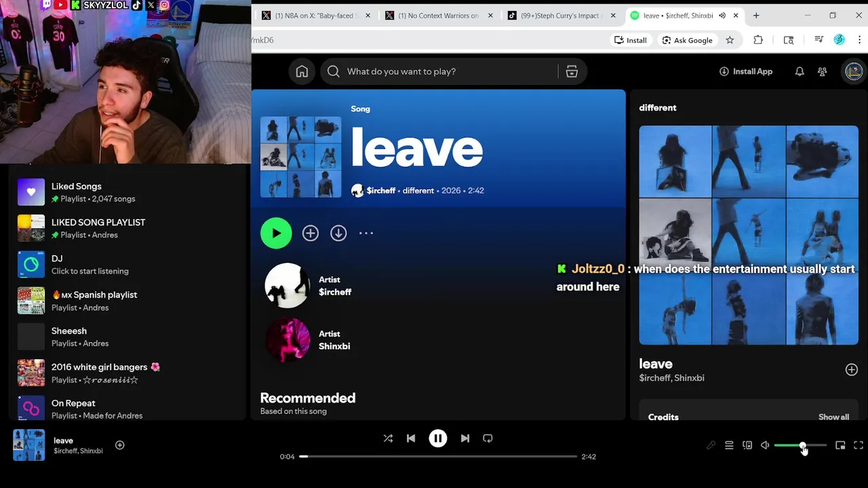This screenshot has height=488, width=868.
Task: Open album 'different' link under title
Action: (x=418, y=190)
